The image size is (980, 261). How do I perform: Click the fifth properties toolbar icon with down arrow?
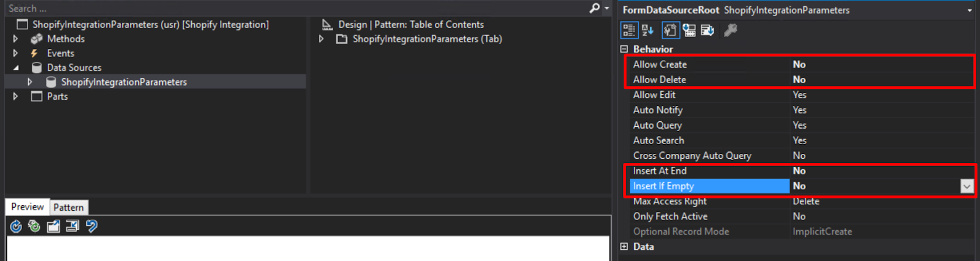[x=707, y=30]
